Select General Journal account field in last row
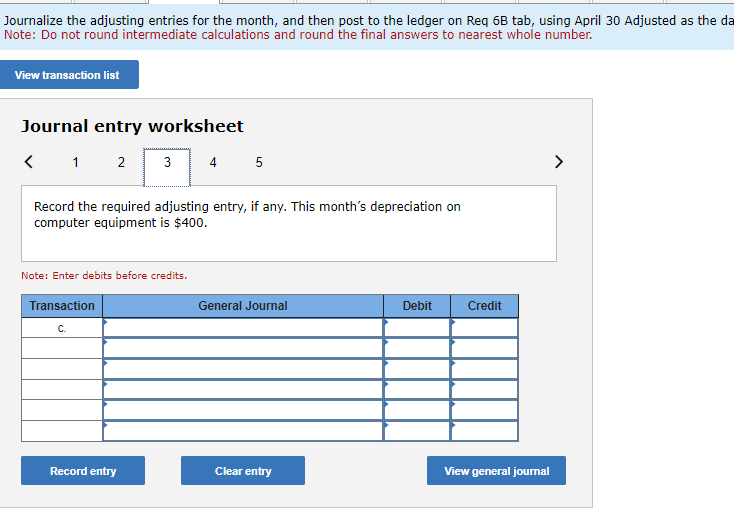Screen dimensions: 734x513 coord(243,431)
